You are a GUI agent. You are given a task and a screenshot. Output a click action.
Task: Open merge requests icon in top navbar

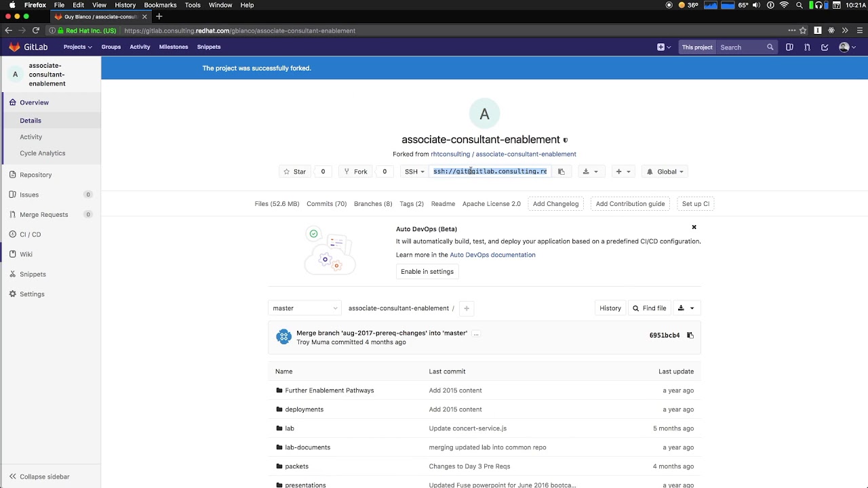(807, 47)
